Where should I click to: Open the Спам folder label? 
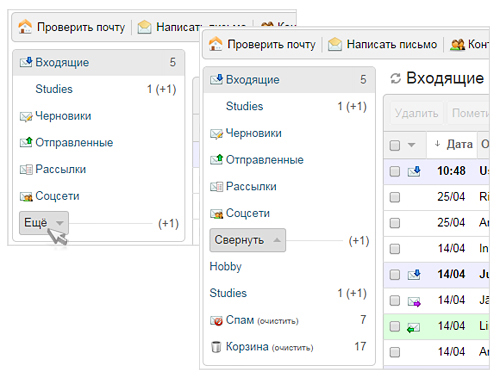pyautogui.click(x=240, y=320)
